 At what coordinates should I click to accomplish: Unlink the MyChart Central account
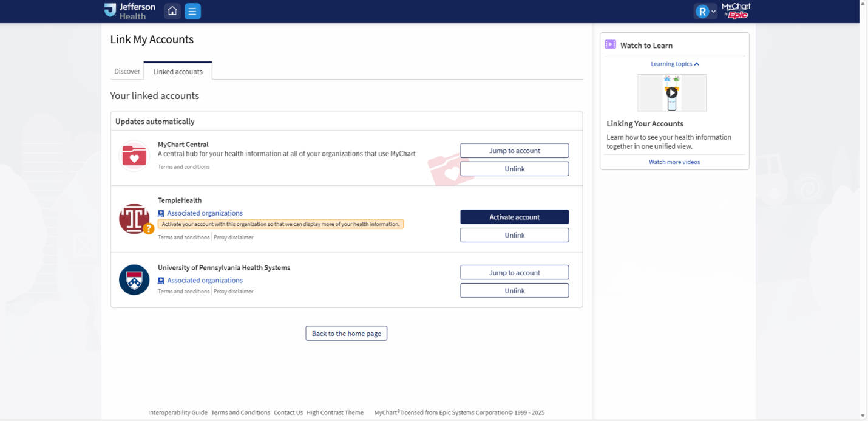pos(515,169)
